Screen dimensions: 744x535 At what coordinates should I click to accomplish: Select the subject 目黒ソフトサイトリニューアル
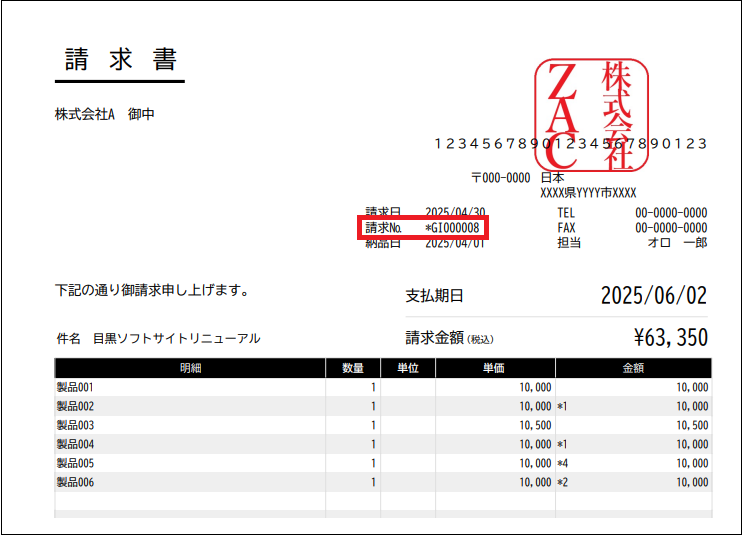point(177,339)
